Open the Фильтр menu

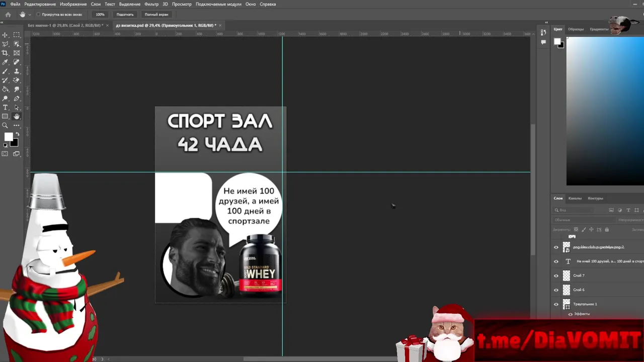pyautogui.click(x=151, y=4)
